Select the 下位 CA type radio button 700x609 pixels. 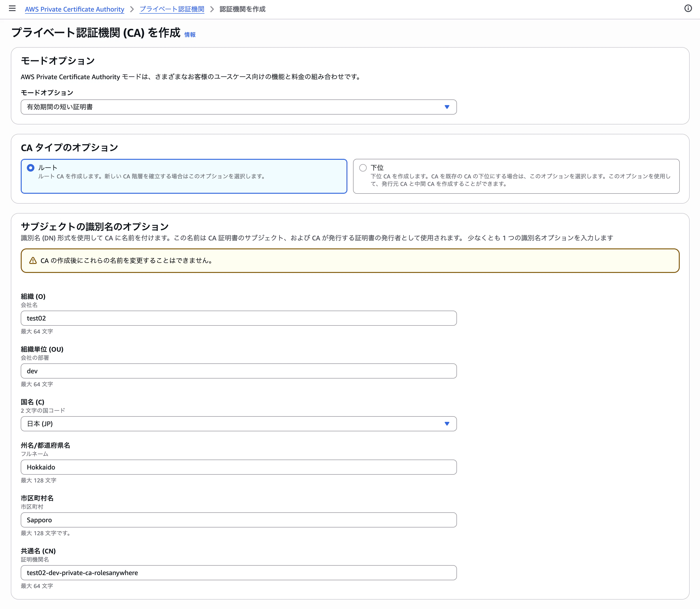tap(363, 168)
